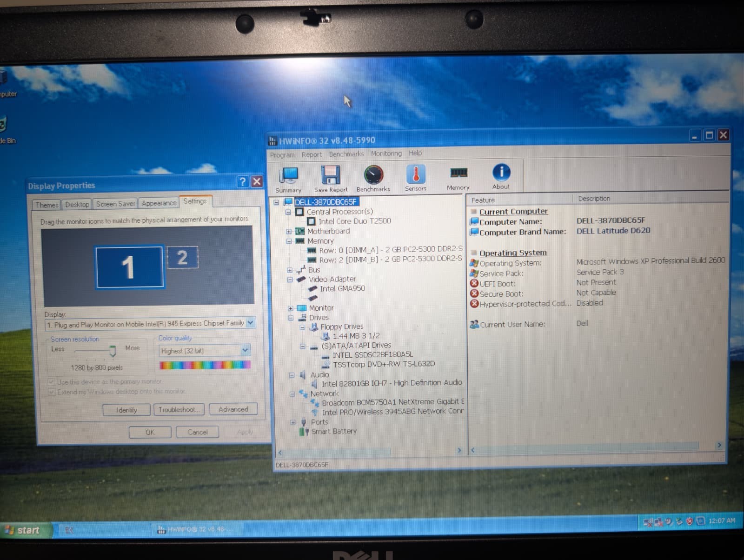
Task: Click the Description column header
Action: tap(651, 199)
